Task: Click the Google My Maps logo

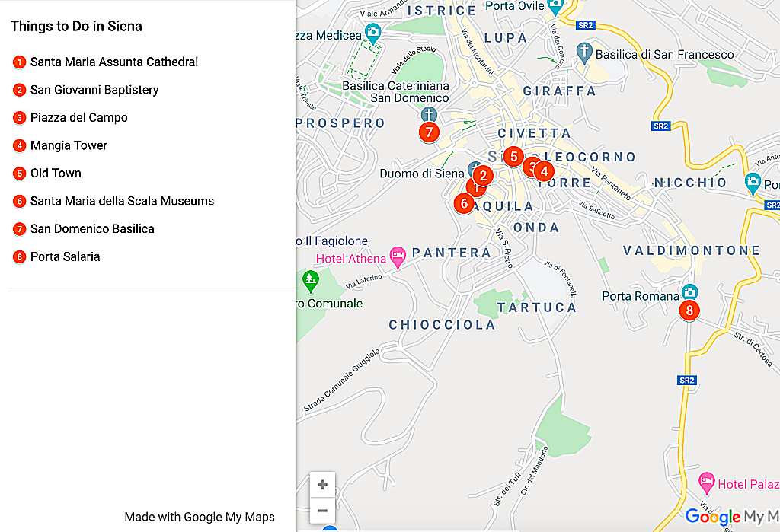Action: tap(732, 517)
